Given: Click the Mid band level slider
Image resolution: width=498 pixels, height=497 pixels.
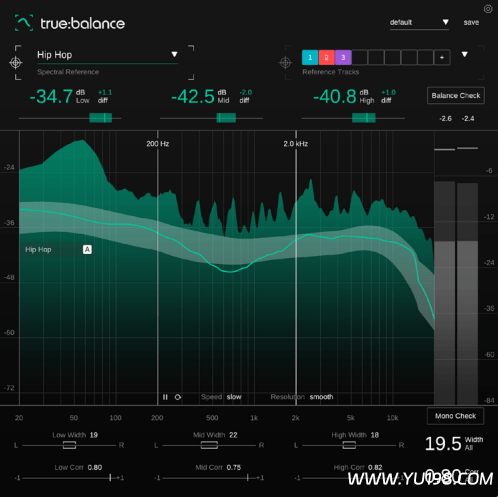Looking at the screenshot, I should pyautogui.click(x=211, y=118).
